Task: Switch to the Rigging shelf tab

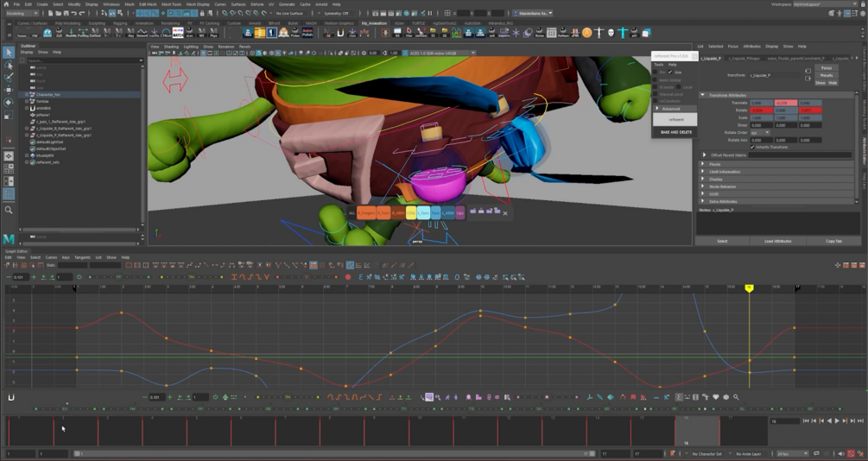Action: pos(120,23)
